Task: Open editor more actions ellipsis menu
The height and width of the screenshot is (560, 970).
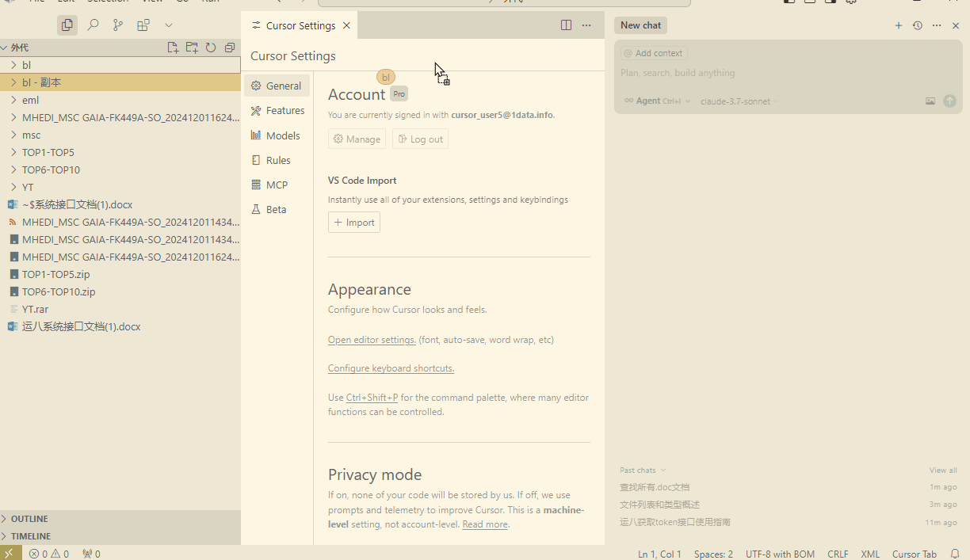Action: 586,25
